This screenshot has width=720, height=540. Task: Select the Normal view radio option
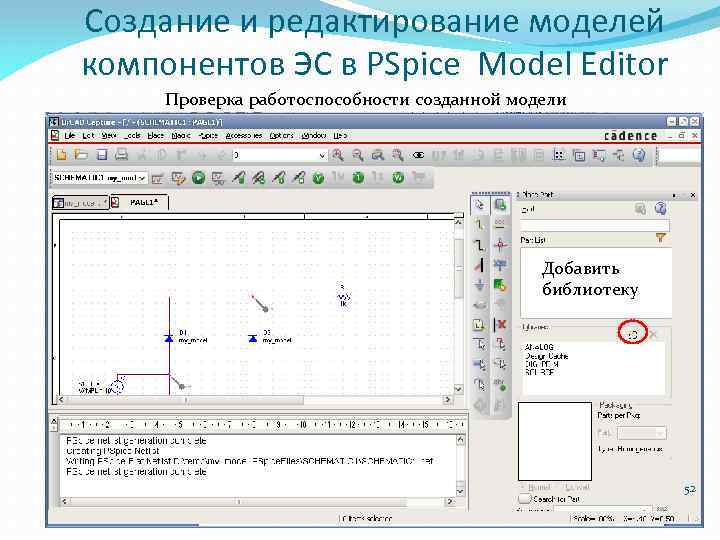coord(536,488)
